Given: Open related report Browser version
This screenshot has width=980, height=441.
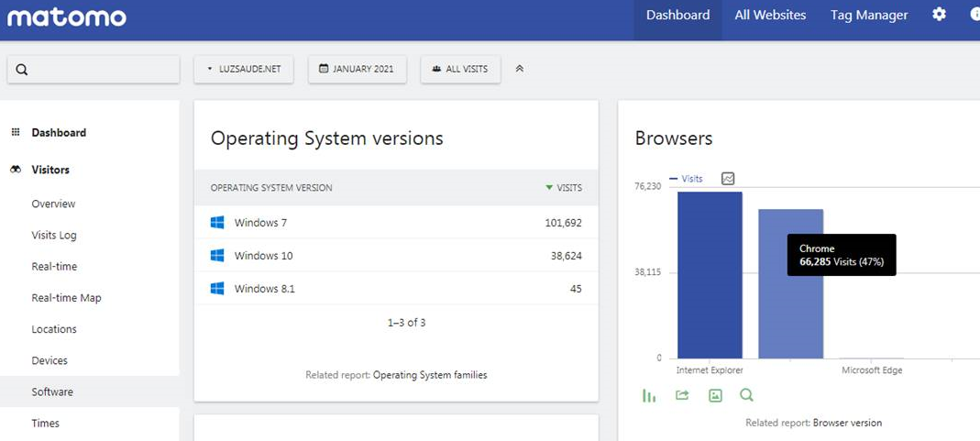Looking at the screenshot, I should [x=847, y=423].
